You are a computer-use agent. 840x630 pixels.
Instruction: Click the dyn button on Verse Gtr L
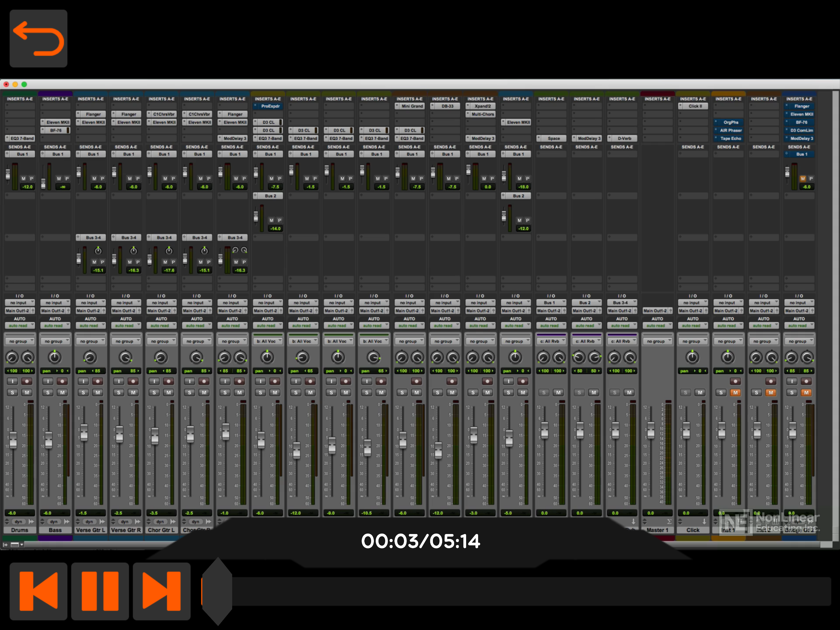89,522
